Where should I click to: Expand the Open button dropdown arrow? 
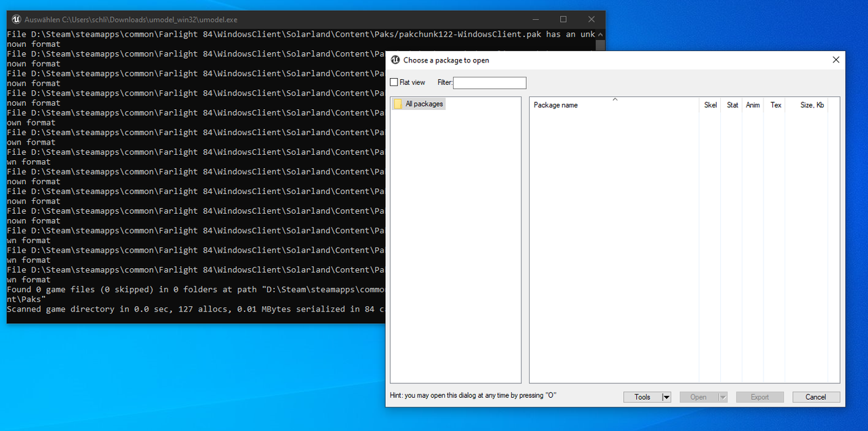[x=723, y=397]
